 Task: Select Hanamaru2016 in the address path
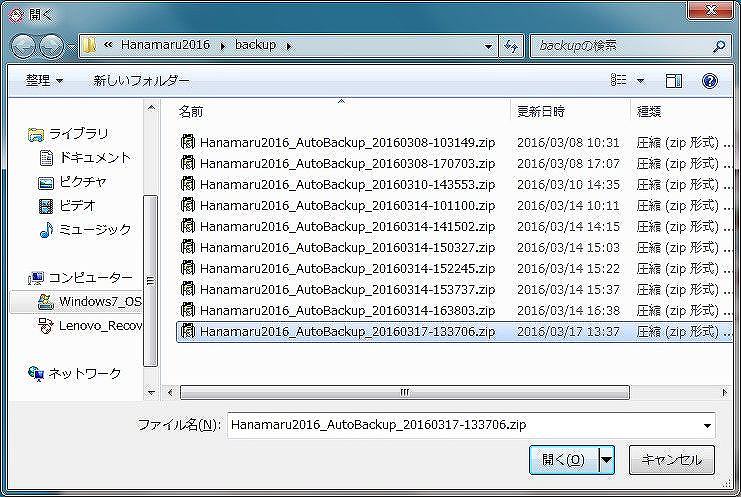point(165,45)
